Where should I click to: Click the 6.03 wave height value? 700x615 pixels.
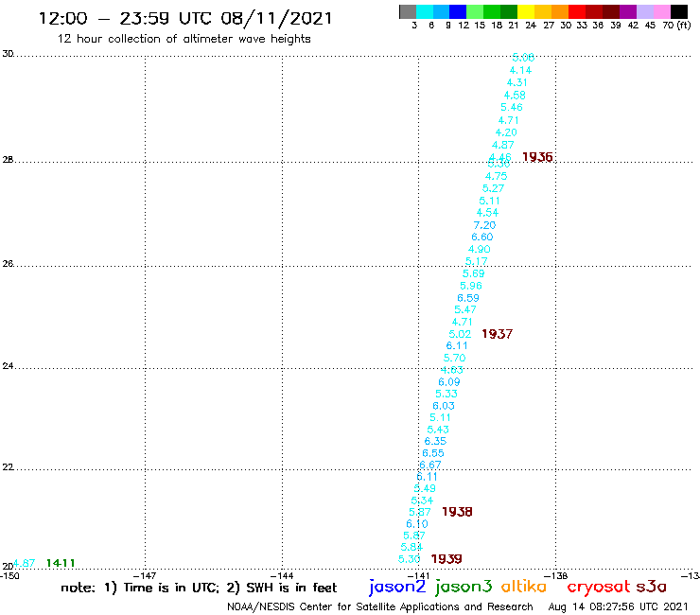[444, 406]
